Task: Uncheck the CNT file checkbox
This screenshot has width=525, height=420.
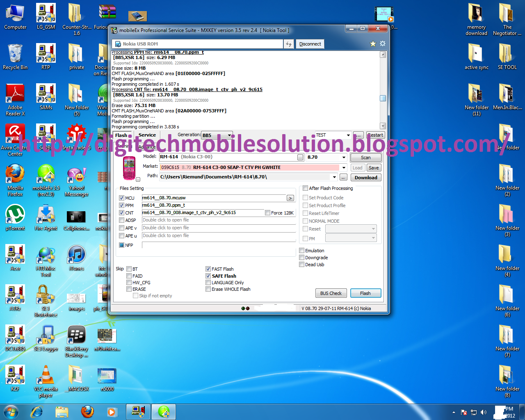Action: (x=121, y=213)
